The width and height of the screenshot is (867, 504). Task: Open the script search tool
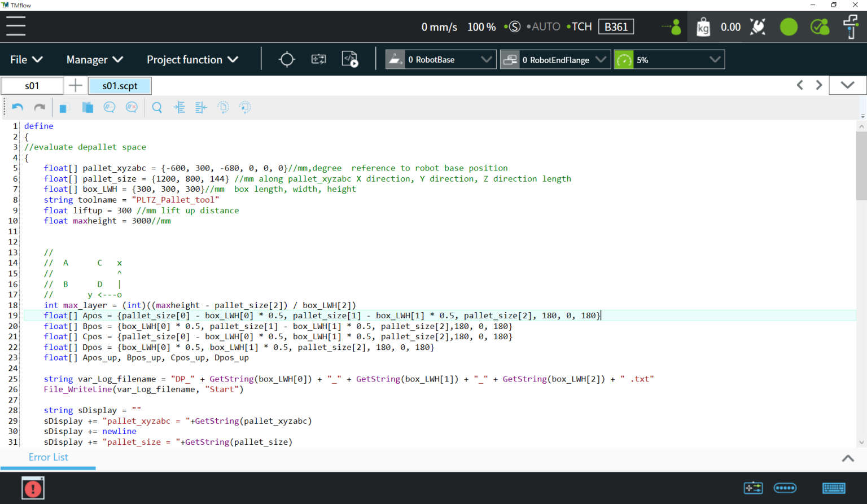[157, 107]
